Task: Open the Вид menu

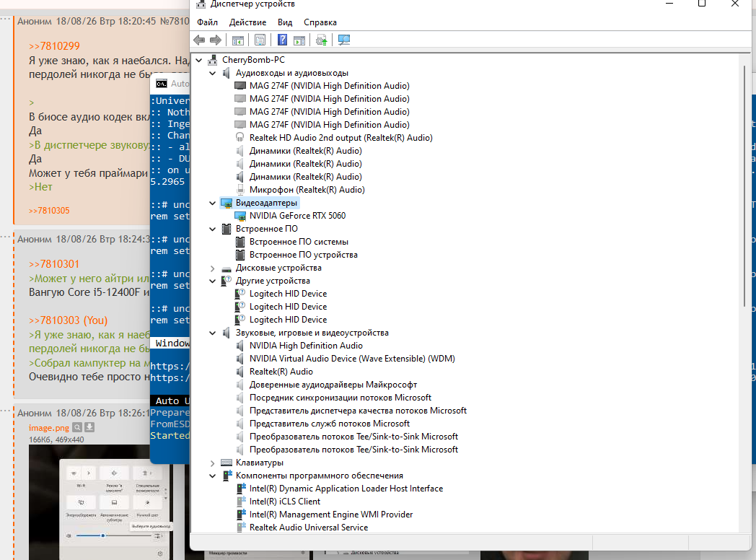Action: (285, 22)
